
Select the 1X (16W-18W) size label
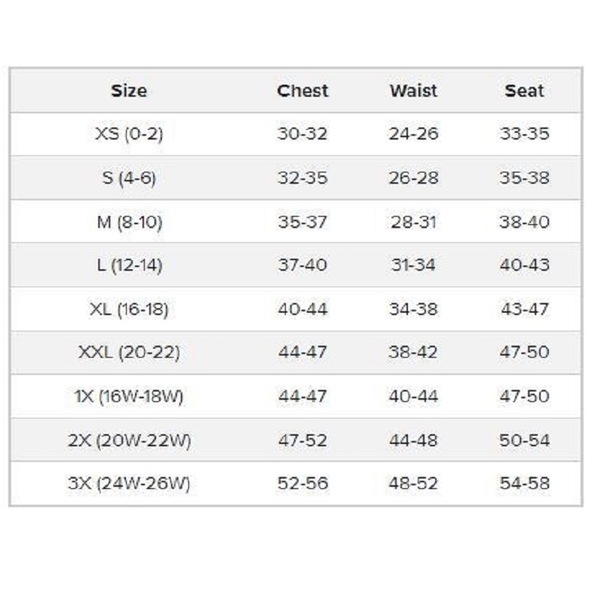point(129,396)
